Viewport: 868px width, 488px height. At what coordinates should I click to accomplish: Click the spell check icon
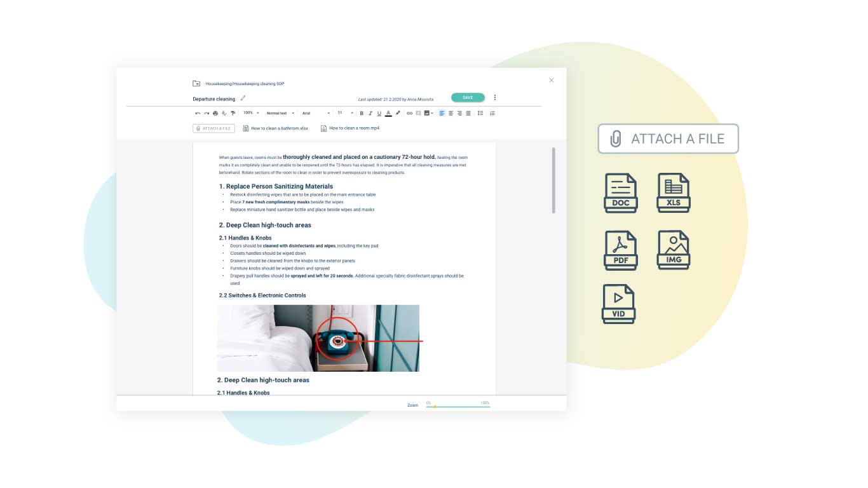224,113
